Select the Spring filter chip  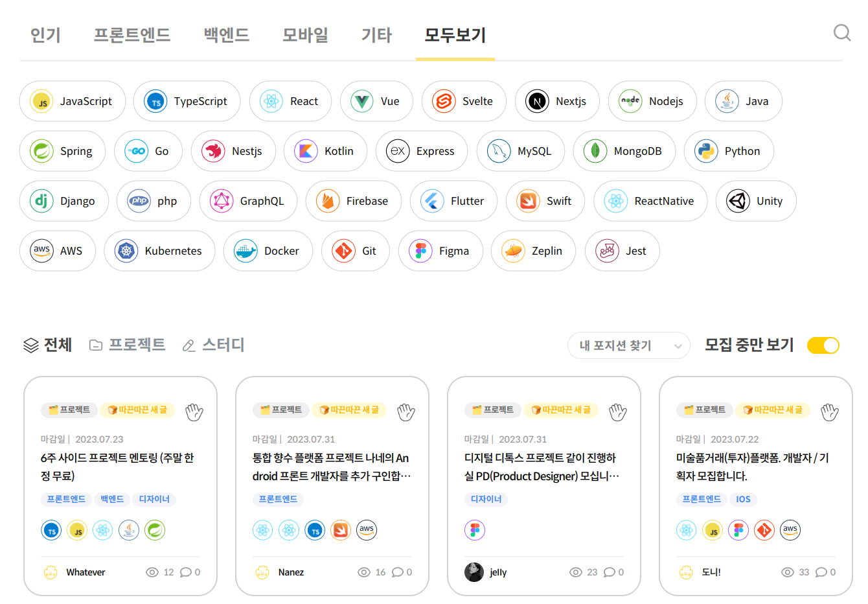coord(62,151)
